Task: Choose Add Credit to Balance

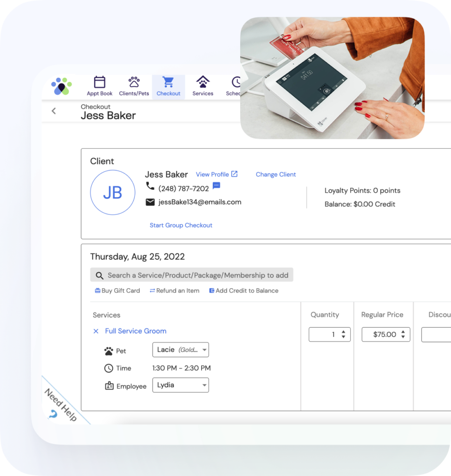Action: coord(243,291)
